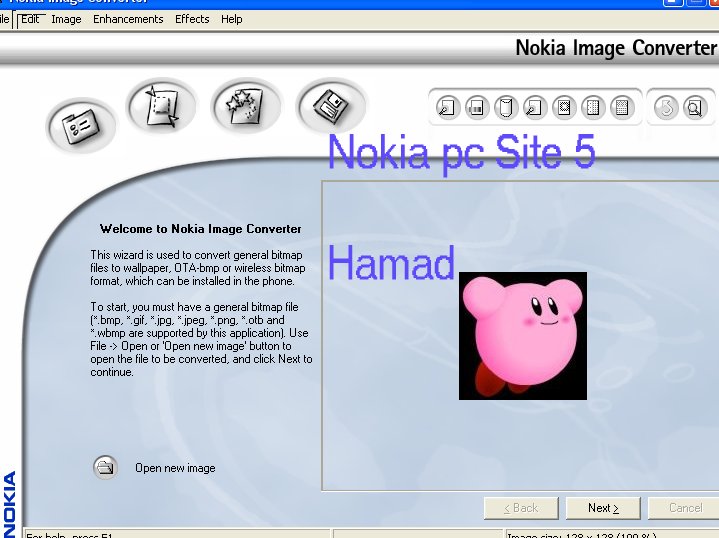Click the disabled Back button
Screen dimensions: 719x538
pyautogui.click(x=521, y=508)
